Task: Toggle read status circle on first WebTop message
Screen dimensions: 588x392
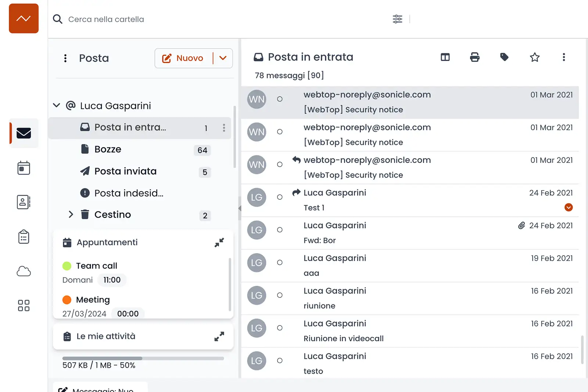Action: (280, 99)
